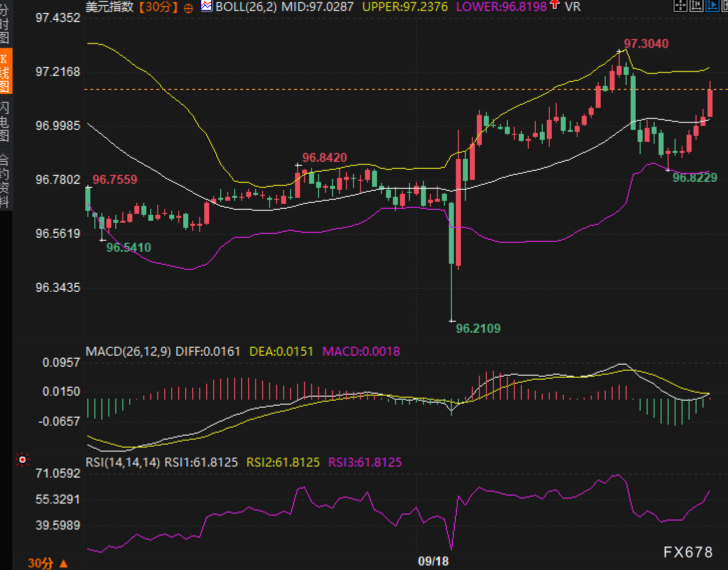
Task: Open the 30分 timeframe selector at bottom left
Action: pyautogui.click(x=47, y=563)
